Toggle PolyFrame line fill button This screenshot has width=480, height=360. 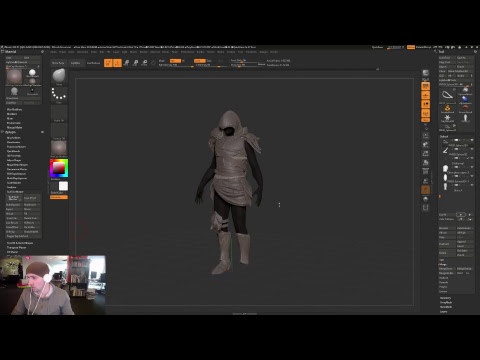point(426,172)
